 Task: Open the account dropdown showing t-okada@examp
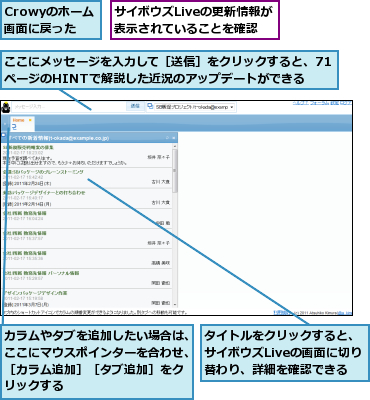(x=196, y=107)
